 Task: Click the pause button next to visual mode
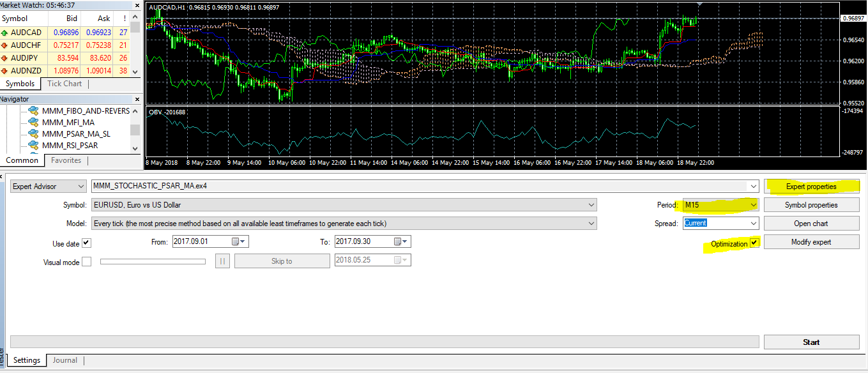(222, 261)
